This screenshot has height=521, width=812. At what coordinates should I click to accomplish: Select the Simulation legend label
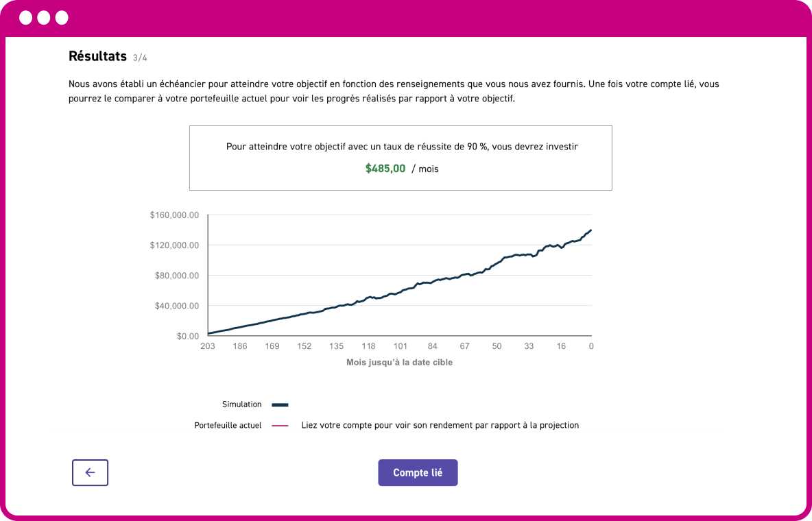[x=242, y=404]
